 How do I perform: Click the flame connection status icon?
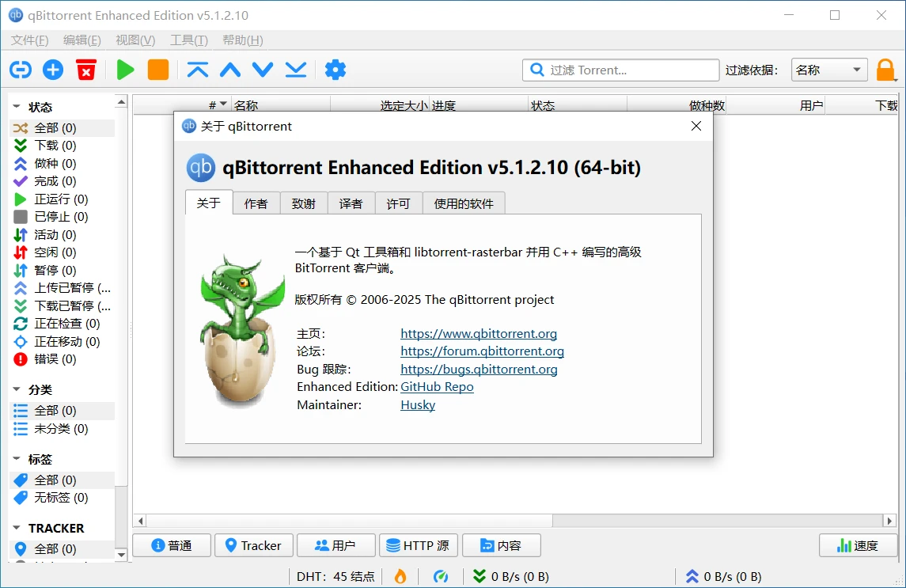[x=400, y=576]
